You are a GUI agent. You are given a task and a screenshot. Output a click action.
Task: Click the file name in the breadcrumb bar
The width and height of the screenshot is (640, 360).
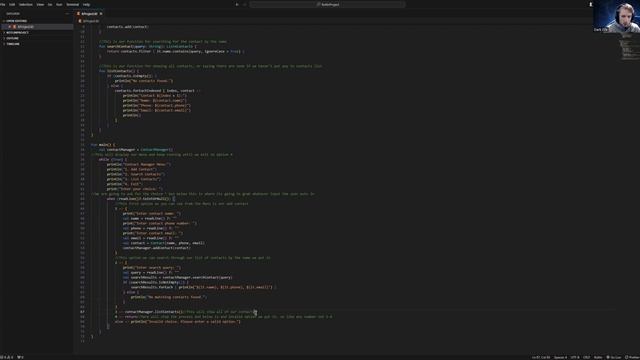91,21
